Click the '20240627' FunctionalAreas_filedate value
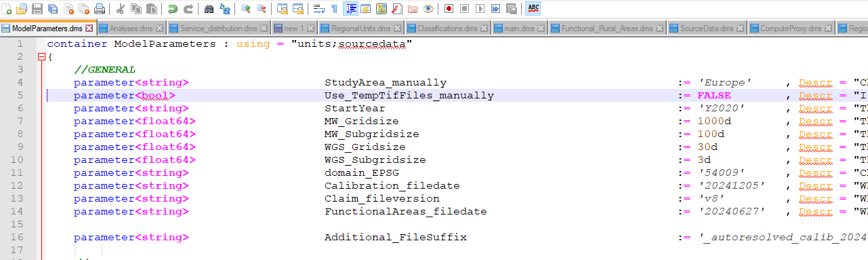Image resolution: width=868 pixels, height=260 pixels. point(731,212)
